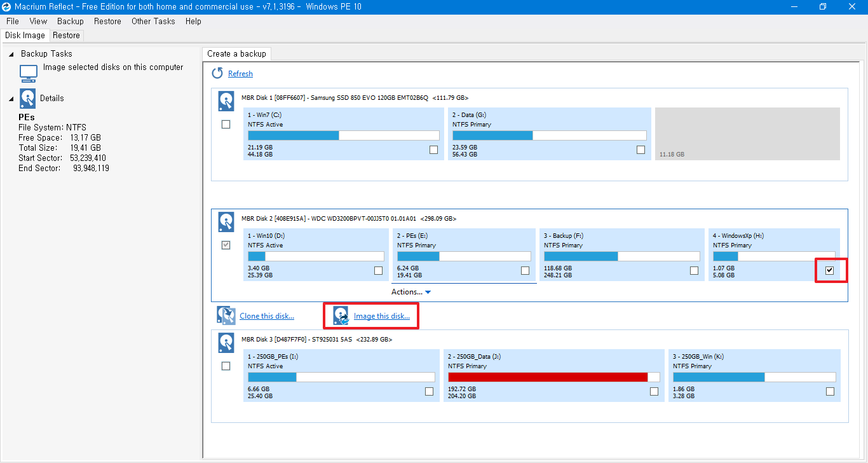Open the Actions... dropdown

[411, 292]
